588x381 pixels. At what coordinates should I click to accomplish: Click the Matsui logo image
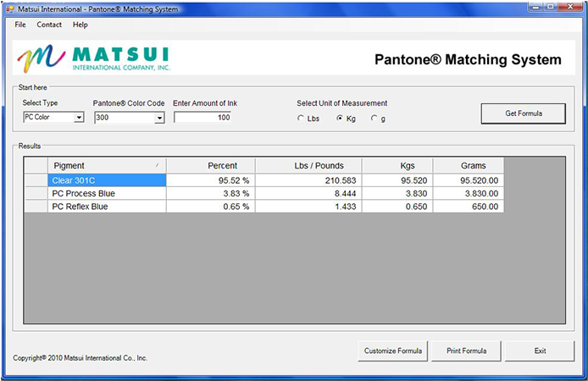pyautogui.click(x=94, y=58)
